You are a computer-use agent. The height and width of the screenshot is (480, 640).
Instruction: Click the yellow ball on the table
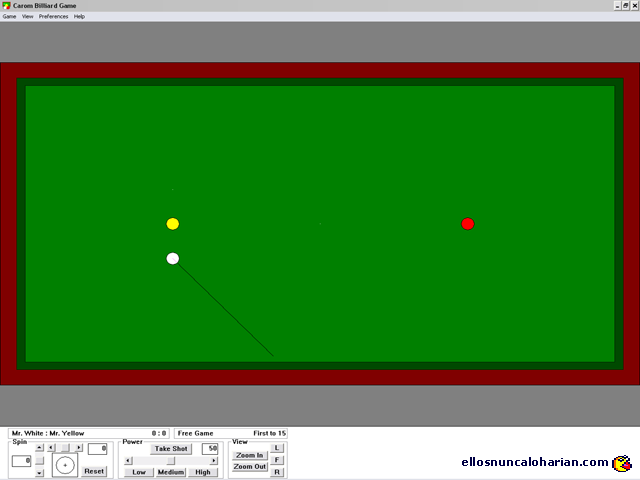[173, 224]
